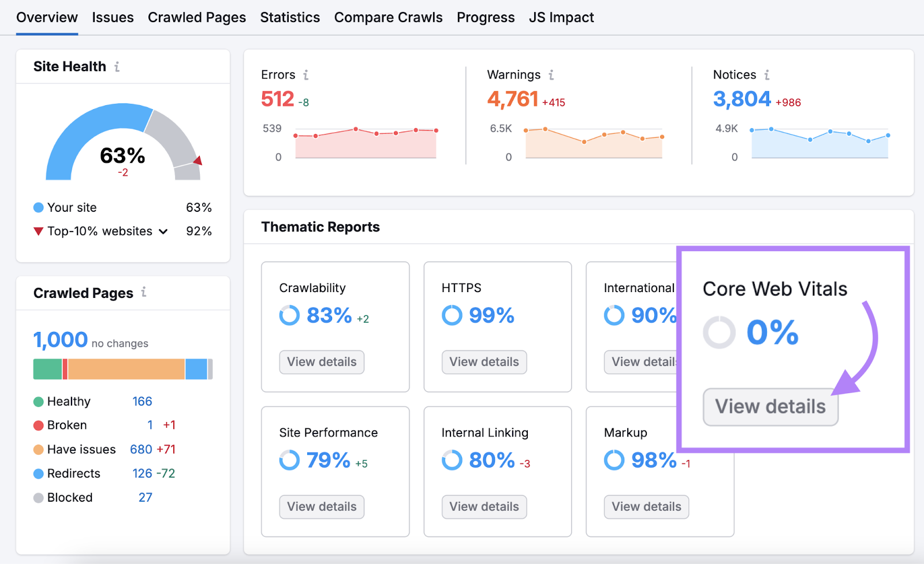
Task: Toggle the Broken pages legend dot
Action: [38, 425]
